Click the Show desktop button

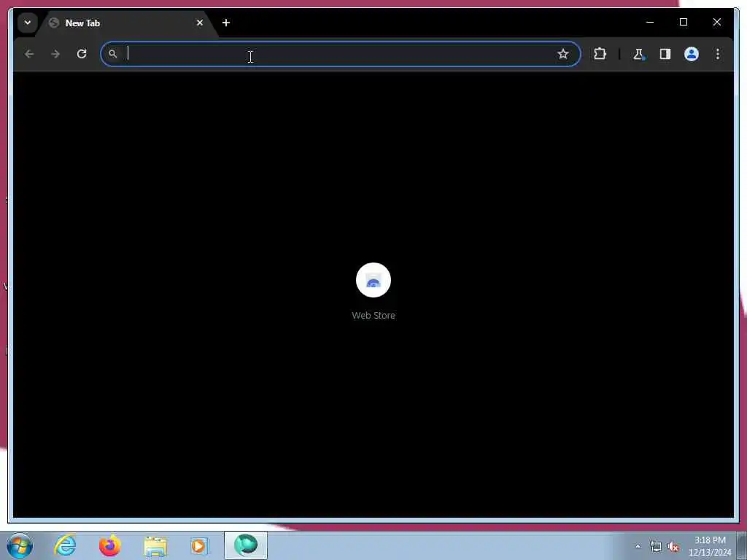742,545
